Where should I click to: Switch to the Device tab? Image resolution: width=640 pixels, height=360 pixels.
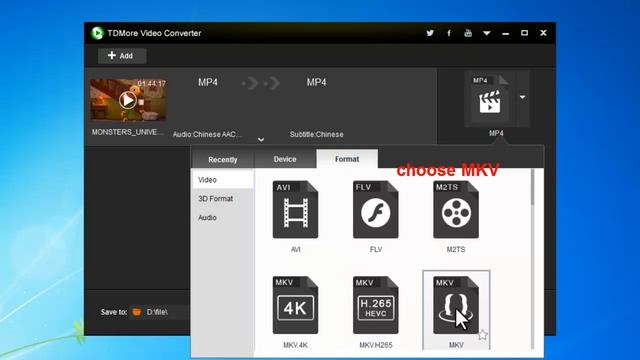pos(285,159)
